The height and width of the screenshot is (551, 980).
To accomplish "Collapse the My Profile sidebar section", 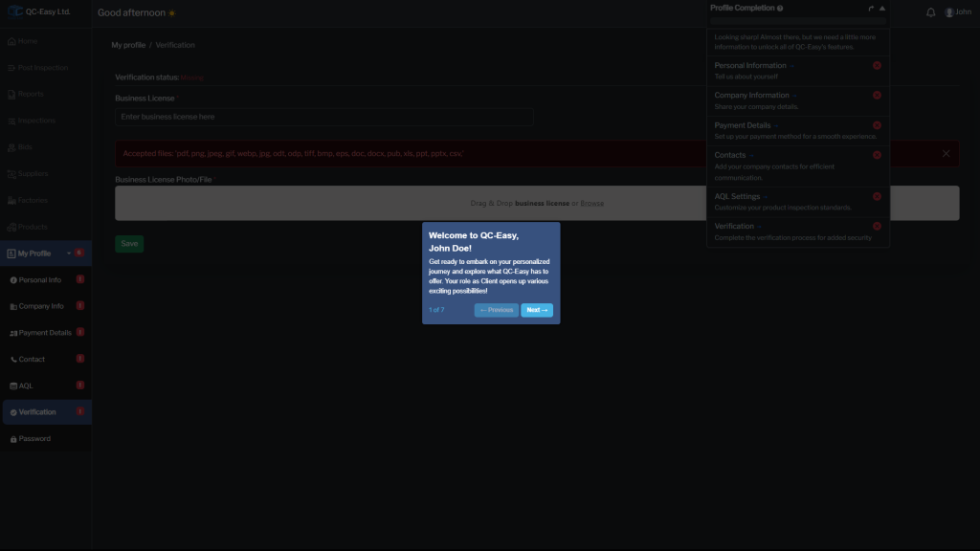I will click(x=68, y=253).
